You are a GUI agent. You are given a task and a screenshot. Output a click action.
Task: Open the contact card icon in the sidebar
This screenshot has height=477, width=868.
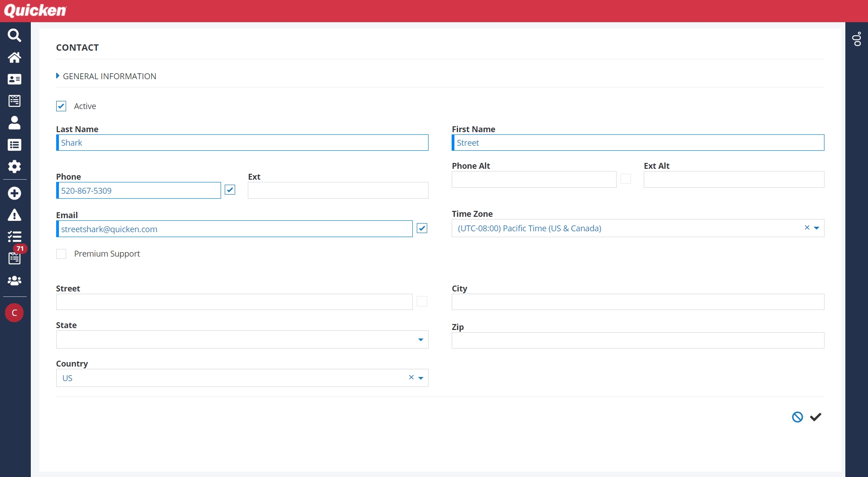tap(14, 79)
